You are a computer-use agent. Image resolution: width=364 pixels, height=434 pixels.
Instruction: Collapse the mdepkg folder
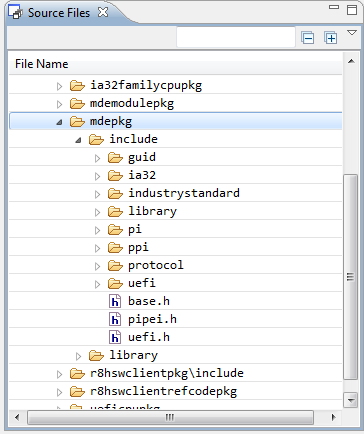click(59, 122)
